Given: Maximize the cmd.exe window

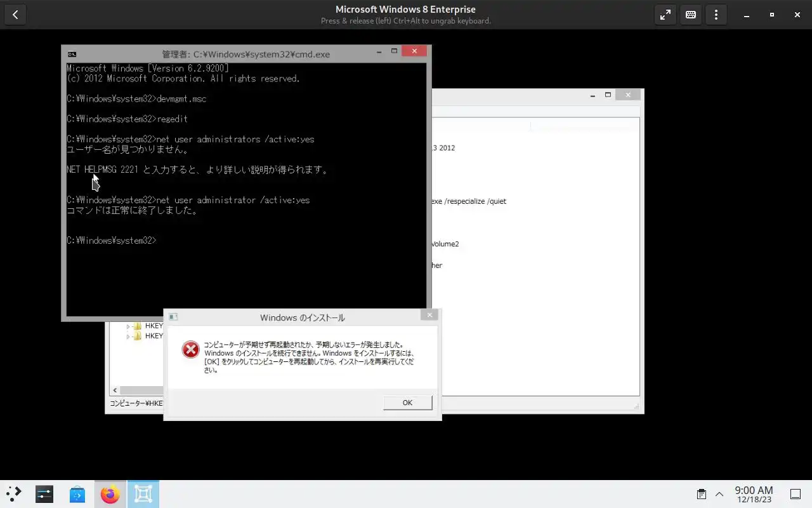Looking at the screenshot, I should coord(394,51).
